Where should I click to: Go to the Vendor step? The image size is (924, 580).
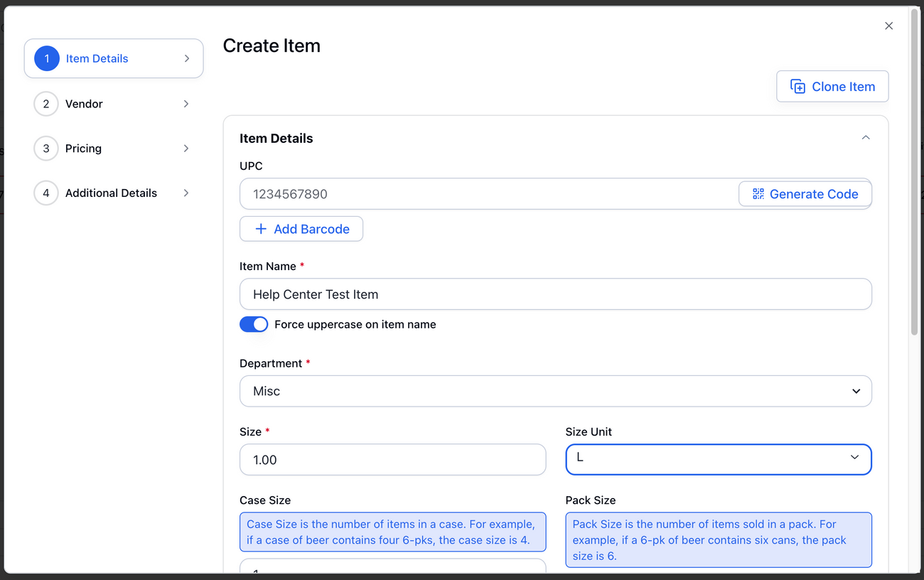pyautogui.click(x=114, y=104)
